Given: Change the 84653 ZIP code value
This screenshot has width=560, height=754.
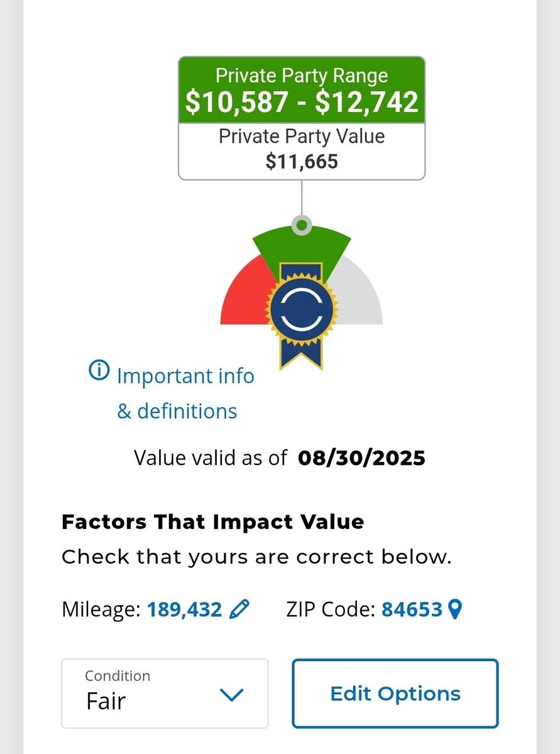Looking at the screenshot, I should [x=412, y=609].
